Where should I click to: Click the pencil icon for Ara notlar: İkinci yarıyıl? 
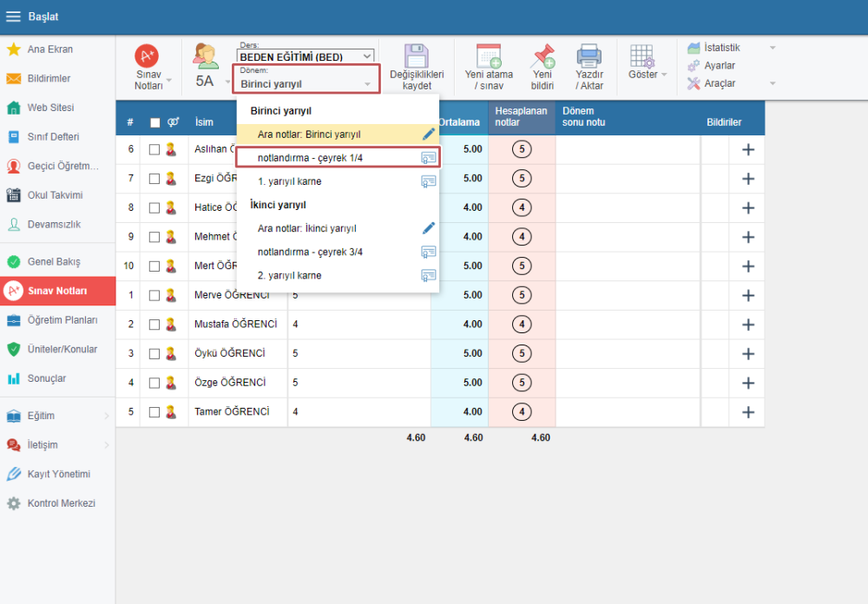click(429, 228)
